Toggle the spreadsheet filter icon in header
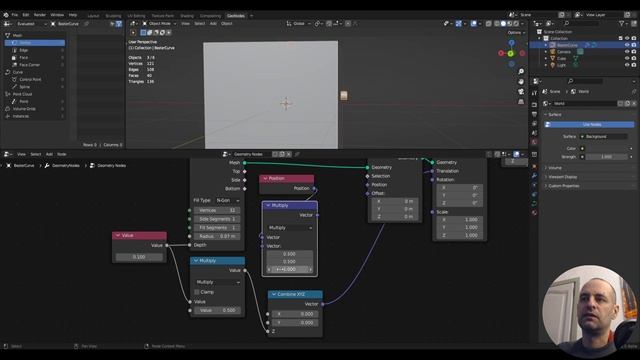The image size is (640, 360). [119, 24]
